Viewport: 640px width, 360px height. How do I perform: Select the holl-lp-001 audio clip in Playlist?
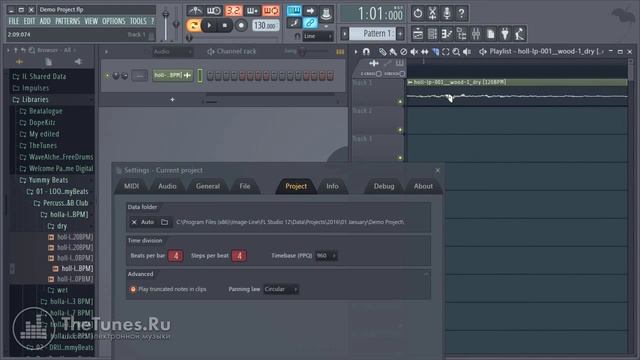[x=517, y=92]
